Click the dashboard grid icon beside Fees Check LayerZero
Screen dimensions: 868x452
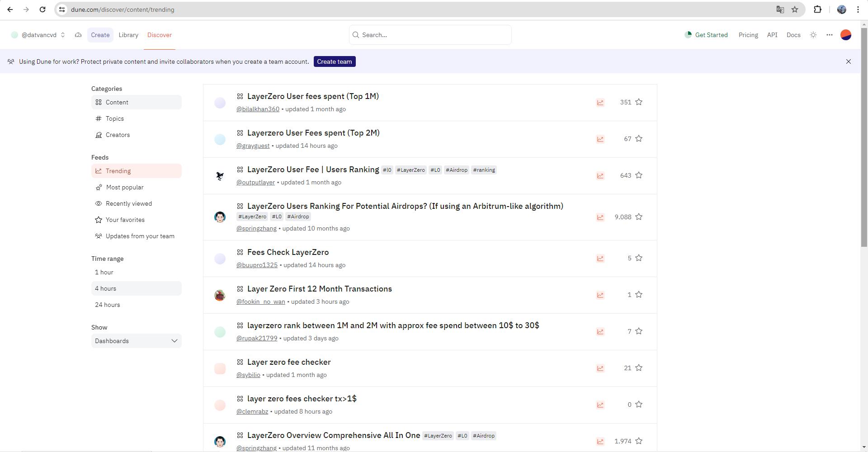240,252
